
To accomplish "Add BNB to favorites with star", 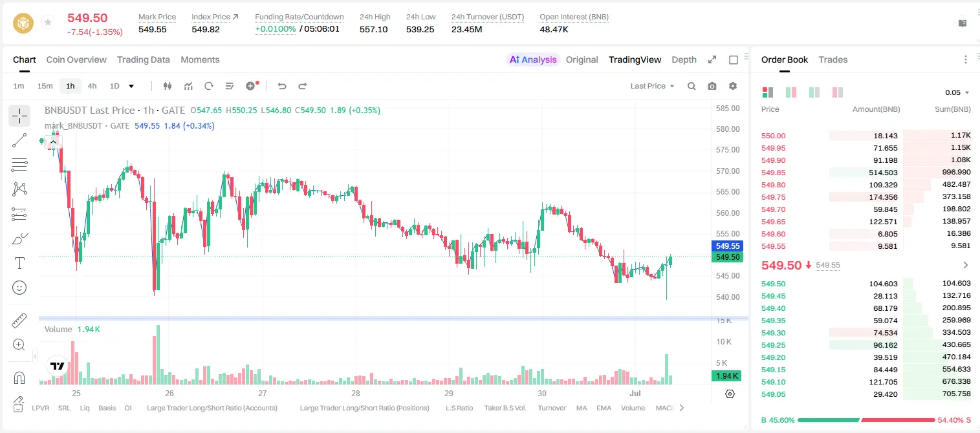I will coord(48,23).
